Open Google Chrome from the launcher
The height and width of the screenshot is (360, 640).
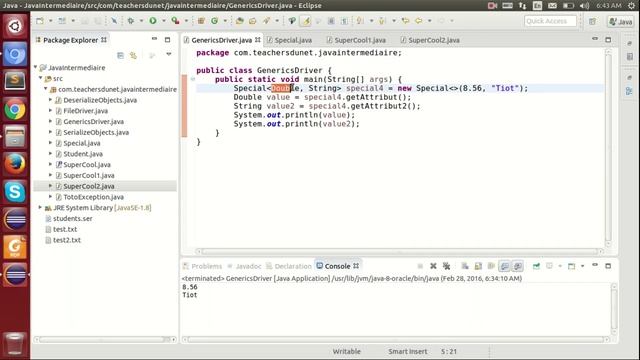15,109
